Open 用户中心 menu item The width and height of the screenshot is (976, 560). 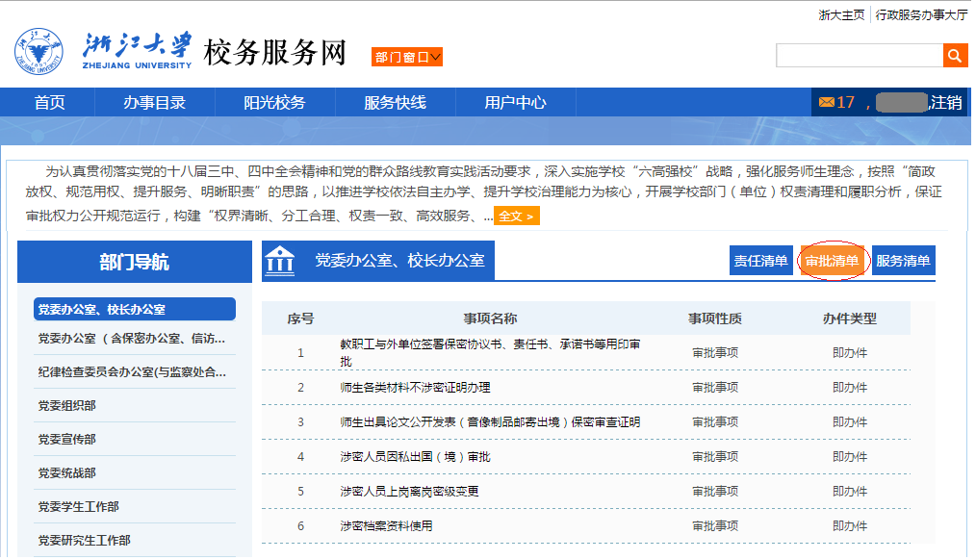(x=515, y=103)
